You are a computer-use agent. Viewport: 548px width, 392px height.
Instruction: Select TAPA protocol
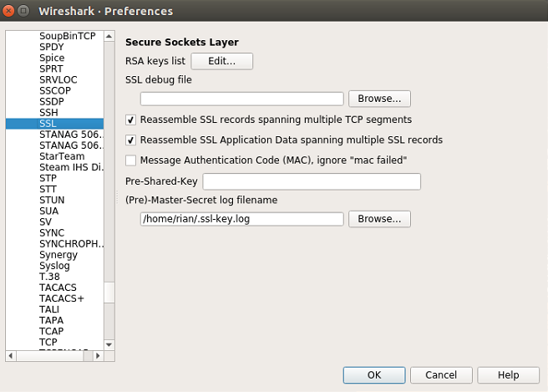click(x=51, y=320)
